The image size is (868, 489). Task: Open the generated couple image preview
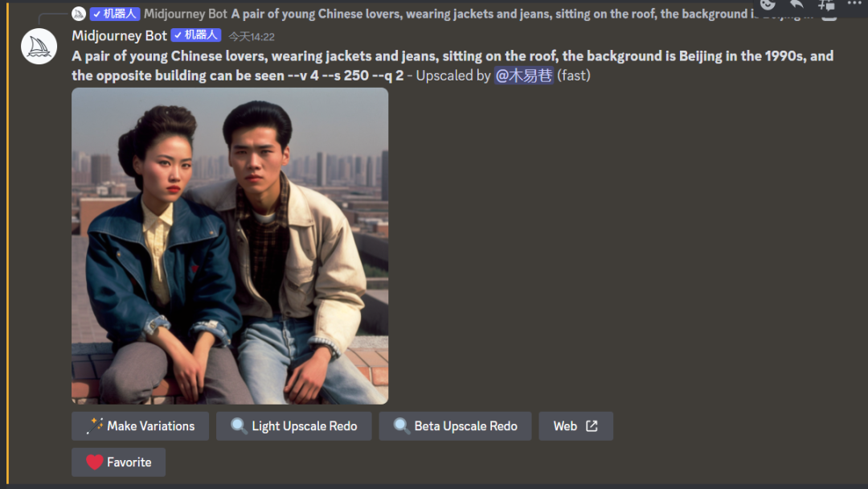click(230, 246)
